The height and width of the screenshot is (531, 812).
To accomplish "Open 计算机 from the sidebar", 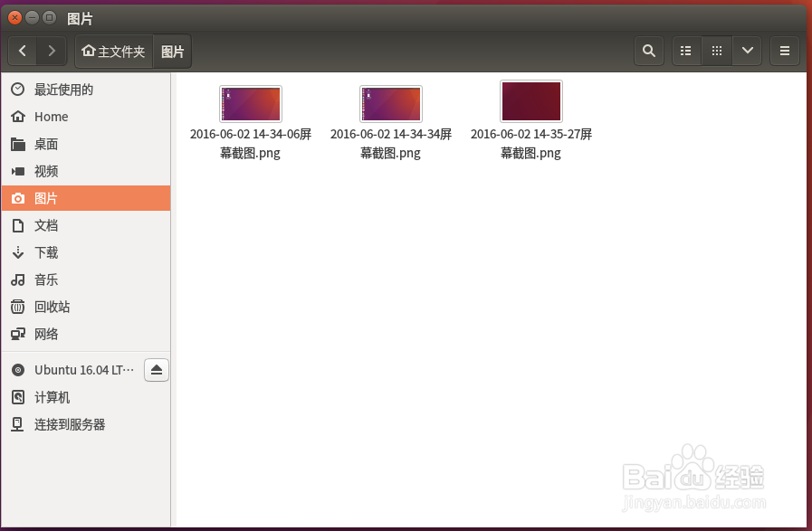I will tap(54, 397).
